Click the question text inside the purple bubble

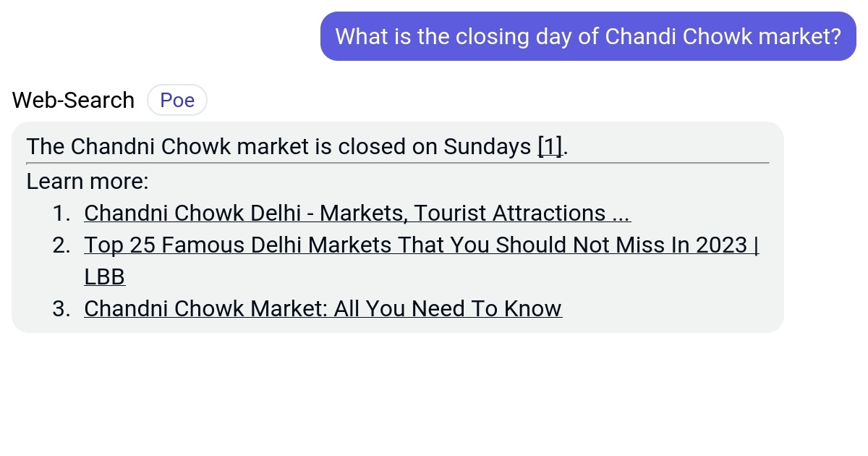pos(588,36)
